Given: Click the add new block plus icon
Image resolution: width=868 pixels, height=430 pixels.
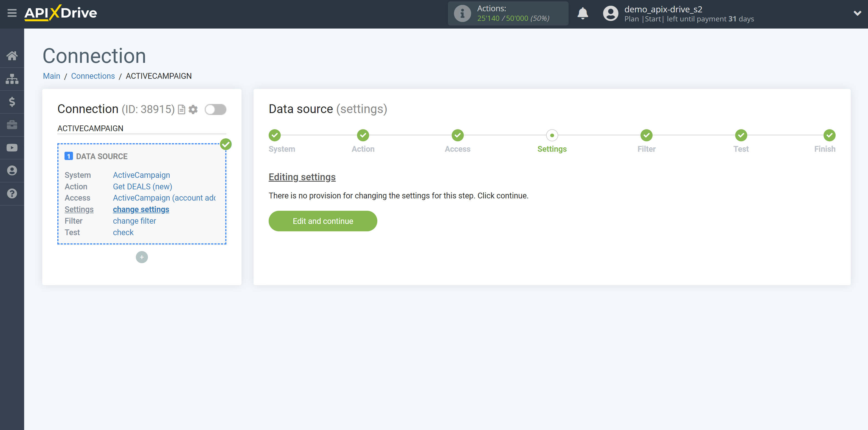Looking at the screenshot, I should tap(142, 257).
